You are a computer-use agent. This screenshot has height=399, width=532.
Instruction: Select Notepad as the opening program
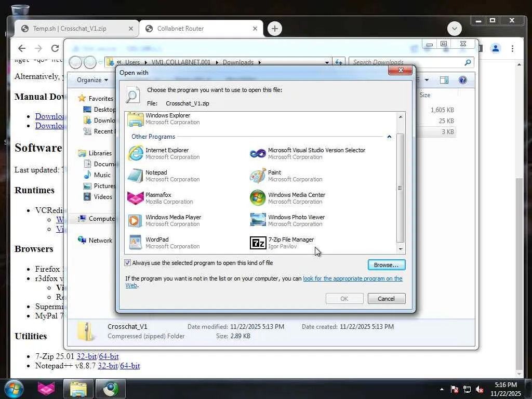[x=164, y=176]
